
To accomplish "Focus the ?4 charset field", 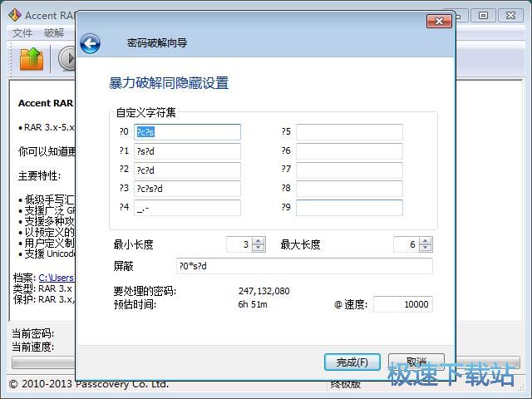I will 187,208.
